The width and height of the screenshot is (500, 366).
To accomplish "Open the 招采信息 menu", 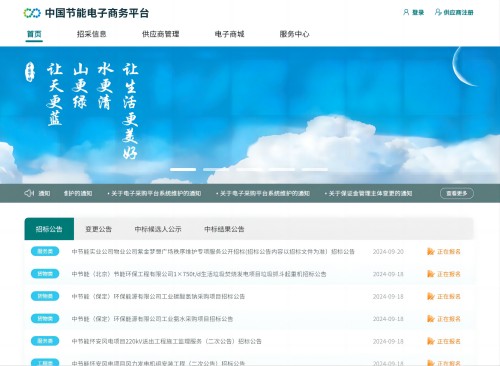I will pos(91,34).
